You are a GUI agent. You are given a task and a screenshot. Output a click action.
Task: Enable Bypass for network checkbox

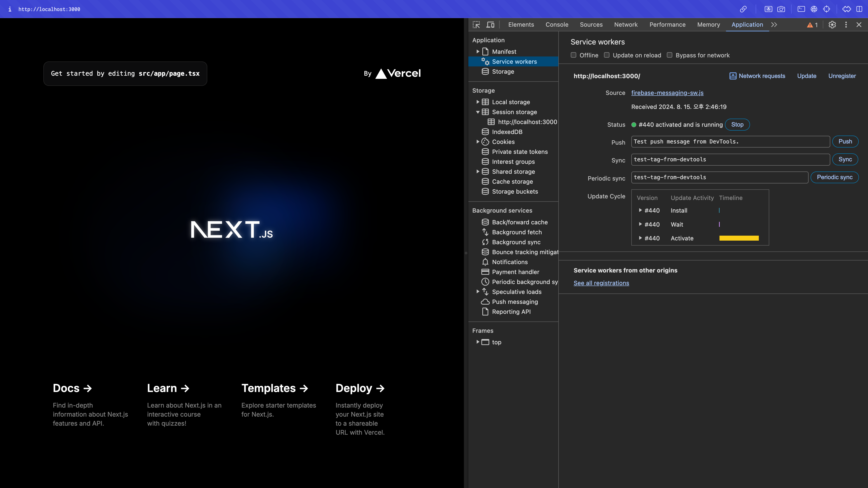coord(670,55)
